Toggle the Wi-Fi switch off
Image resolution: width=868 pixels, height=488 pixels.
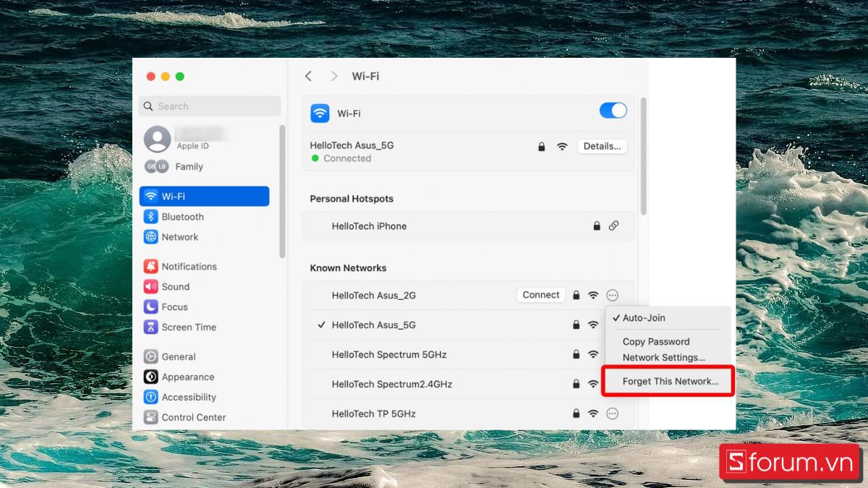(613, 110)
